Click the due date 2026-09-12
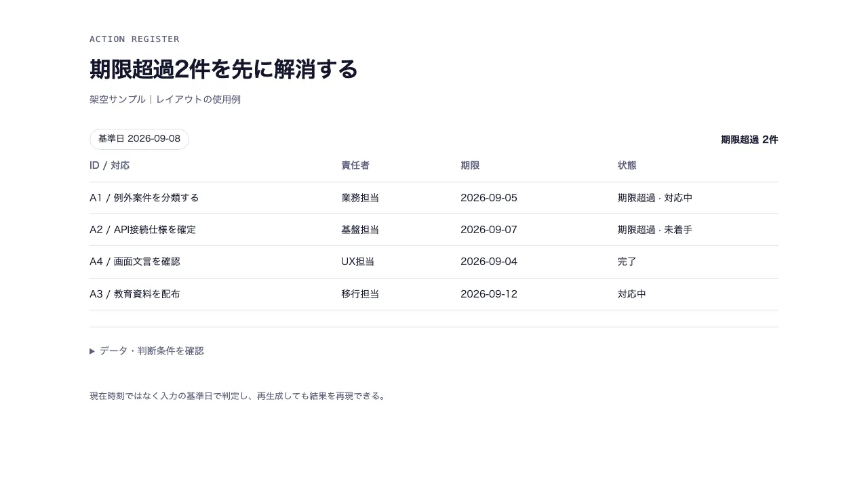 click(x=489, y=294)
